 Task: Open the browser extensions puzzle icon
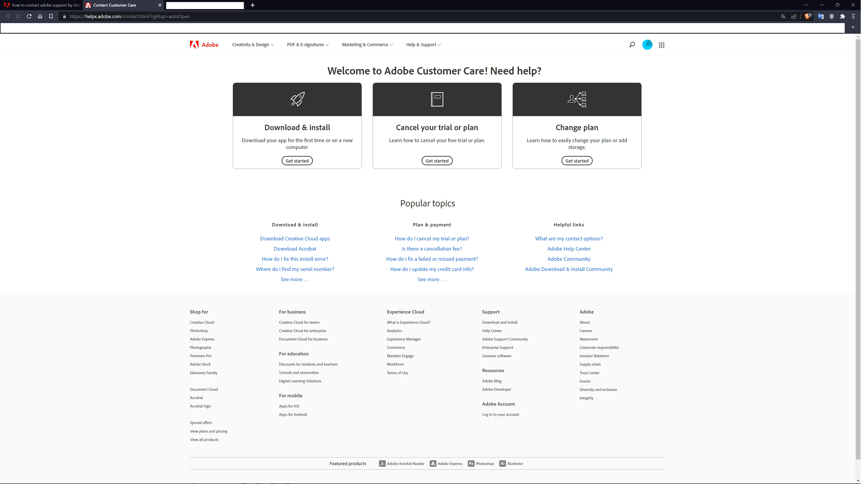842,16
